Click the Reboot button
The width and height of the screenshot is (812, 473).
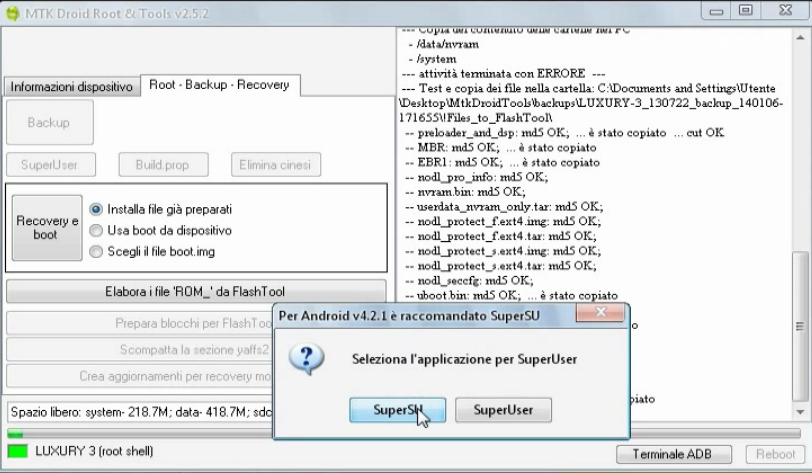[775, 454]
